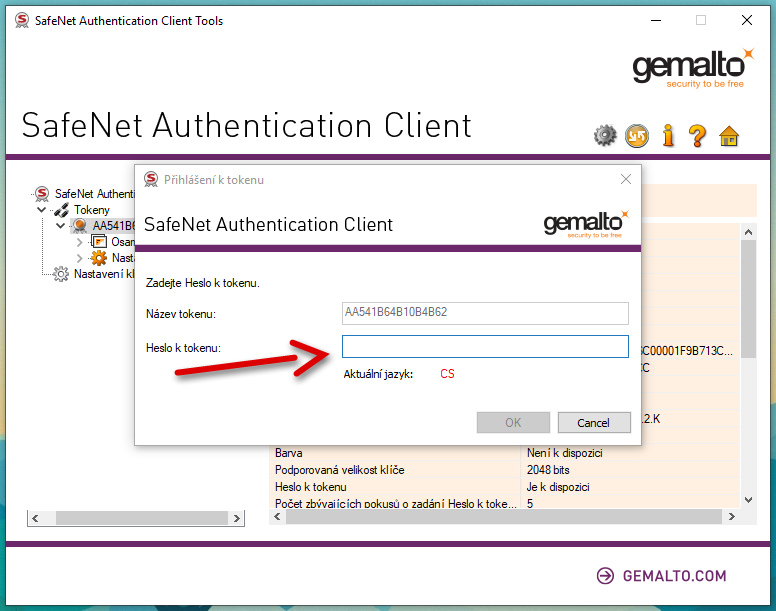Click the details vertical scrollbar thumb
This screenshot has width=776, height=611.
[x=748, y=299]
